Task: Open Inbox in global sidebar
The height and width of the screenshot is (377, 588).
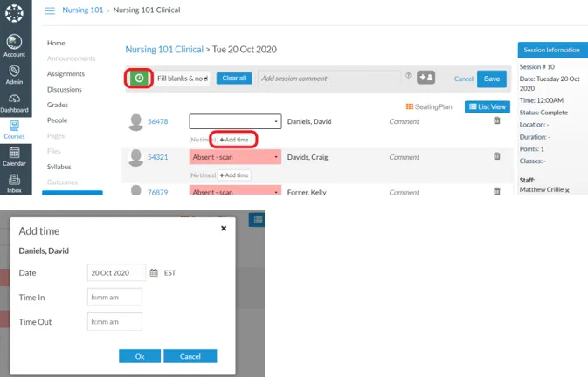Action: coord(14,183)
